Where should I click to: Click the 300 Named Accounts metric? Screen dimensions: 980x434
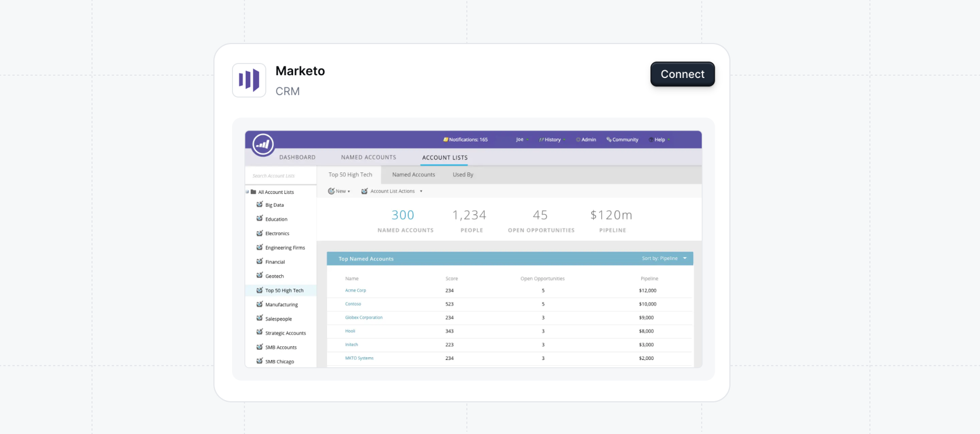tap(405, 220)
